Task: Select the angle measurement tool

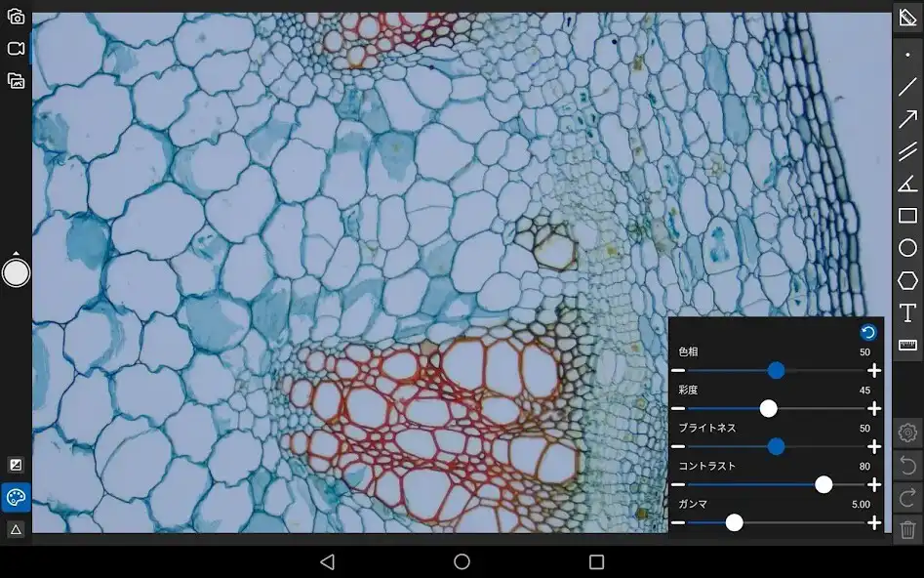Action: [x=907, y=184]
